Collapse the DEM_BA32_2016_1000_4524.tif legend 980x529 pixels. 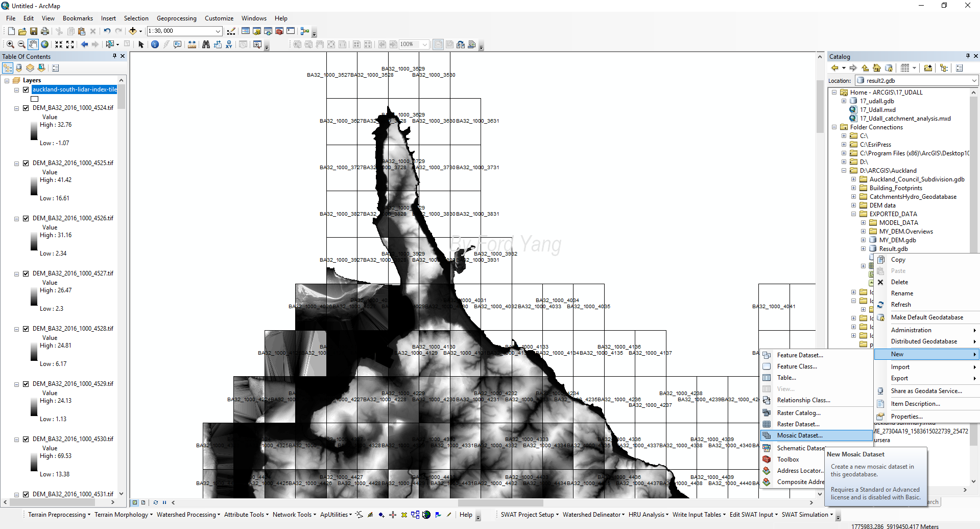16,108
